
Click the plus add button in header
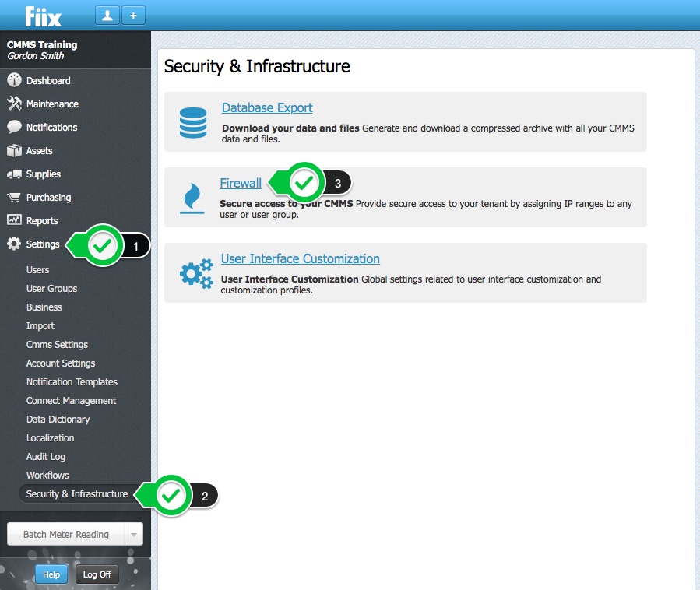133,16
